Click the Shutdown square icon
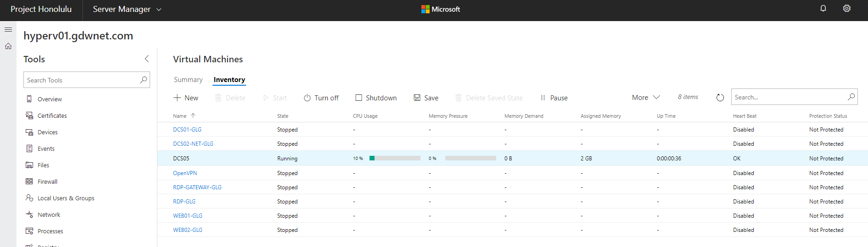868x247 pixels. [x=358, y=98]
